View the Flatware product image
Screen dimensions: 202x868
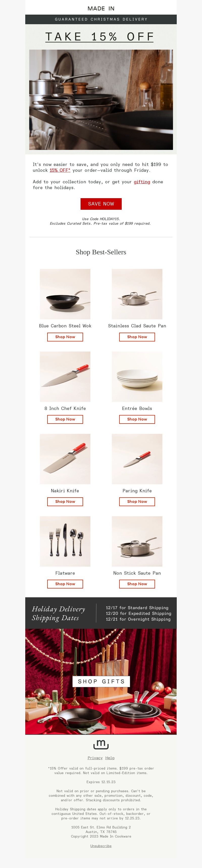[65, 541]
